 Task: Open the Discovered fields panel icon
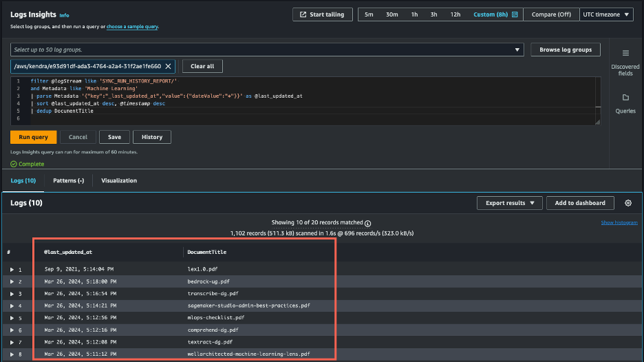coord(625,54)
